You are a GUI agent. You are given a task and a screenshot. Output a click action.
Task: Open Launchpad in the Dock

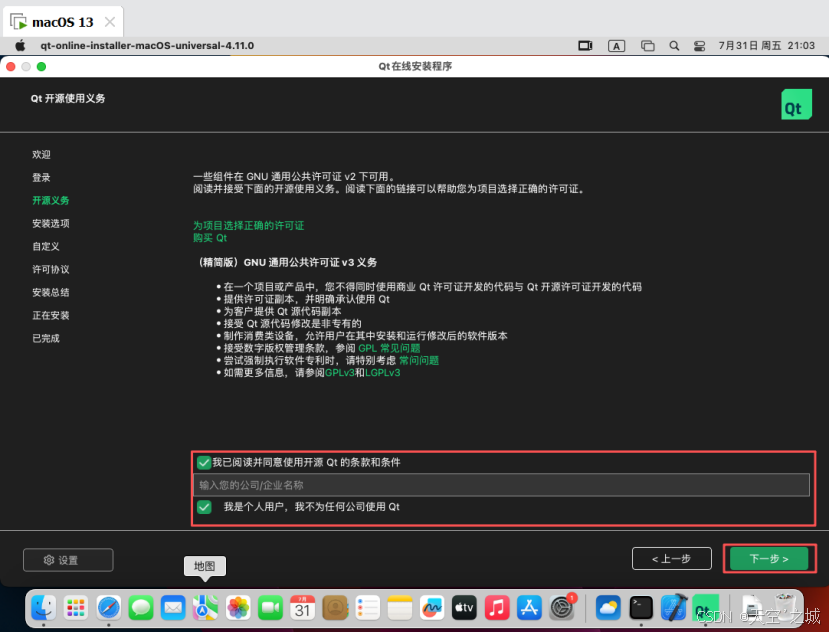76,608
